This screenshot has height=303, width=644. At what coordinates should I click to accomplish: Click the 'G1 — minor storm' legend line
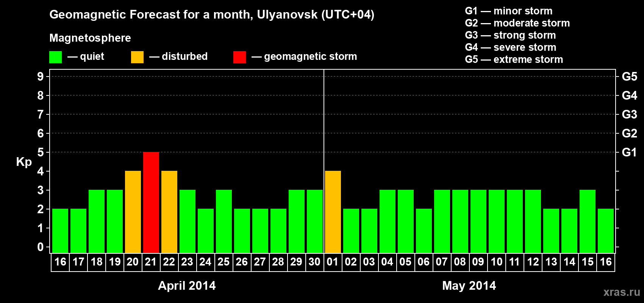[x=509, y=11]
